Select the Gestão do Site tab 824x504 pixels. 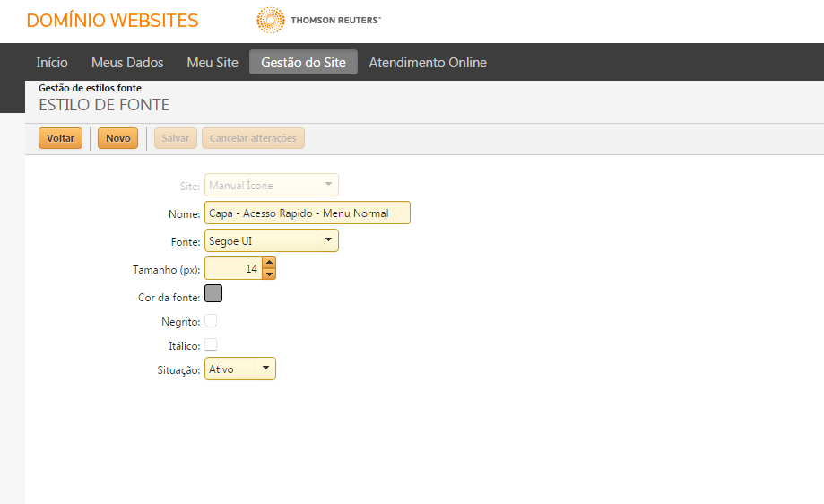point(303,62)
